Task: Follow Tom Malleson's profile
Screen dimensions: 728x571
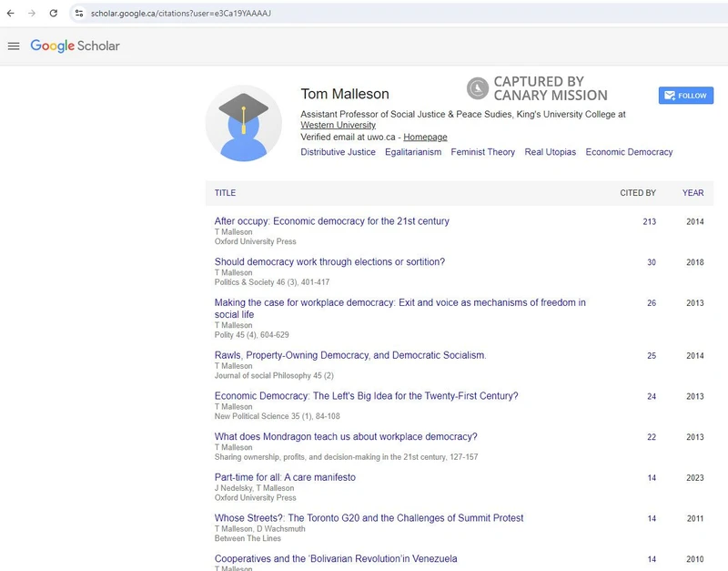Action: click(x=686, y=96)
